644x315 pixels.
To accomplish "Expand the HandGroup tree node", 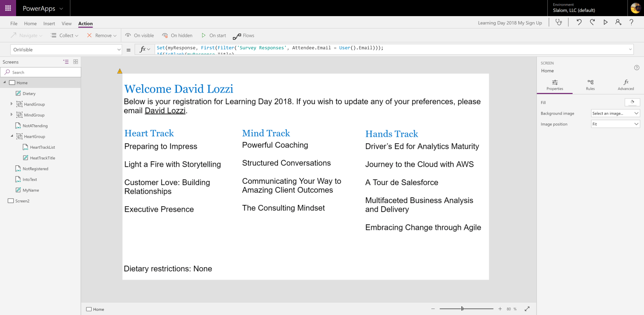I will [12, 104].
